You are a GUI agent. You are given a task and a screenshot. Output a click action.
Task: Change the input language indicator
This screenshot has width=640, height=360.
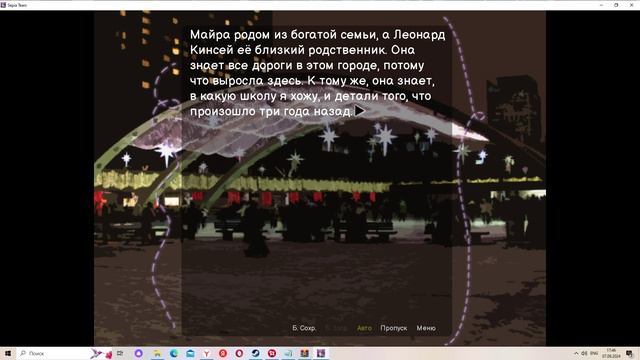click(594, 353)
